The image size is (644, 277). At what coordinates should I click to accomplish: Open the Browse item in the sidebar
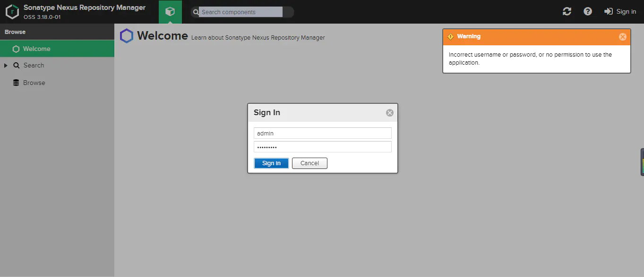pos(34,83)
